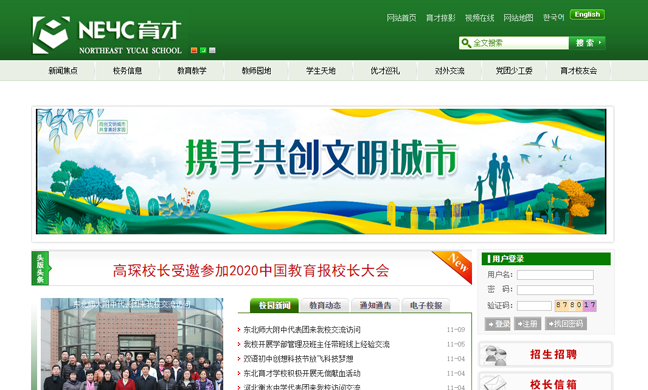Select the green theme color square

point(203,50)
